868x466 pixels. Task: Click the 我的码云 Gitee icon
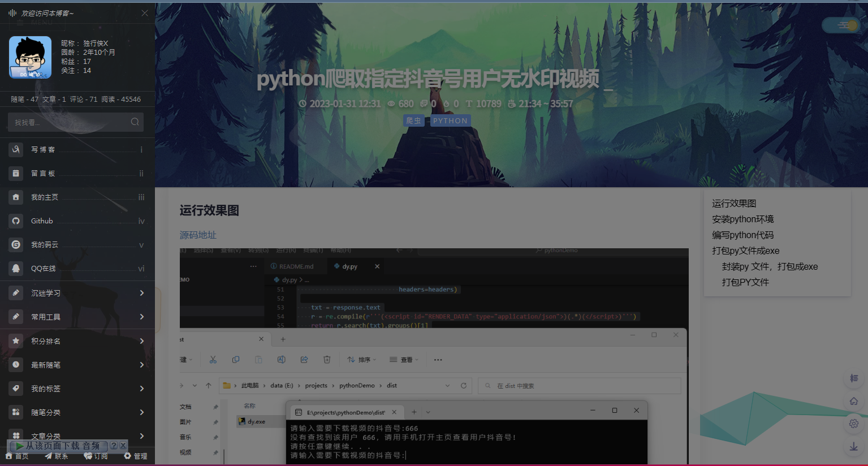point(16,244)
